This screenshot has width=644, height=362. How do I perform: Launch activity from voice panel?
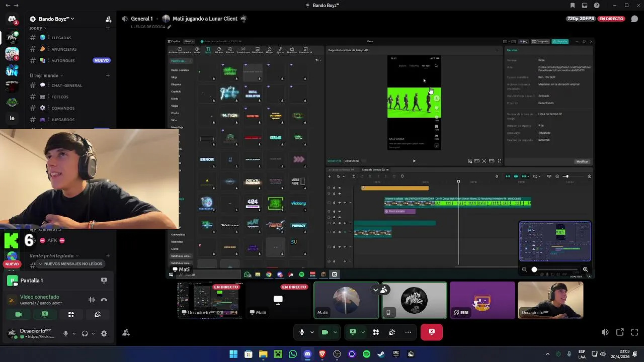[x=71, y=314]
